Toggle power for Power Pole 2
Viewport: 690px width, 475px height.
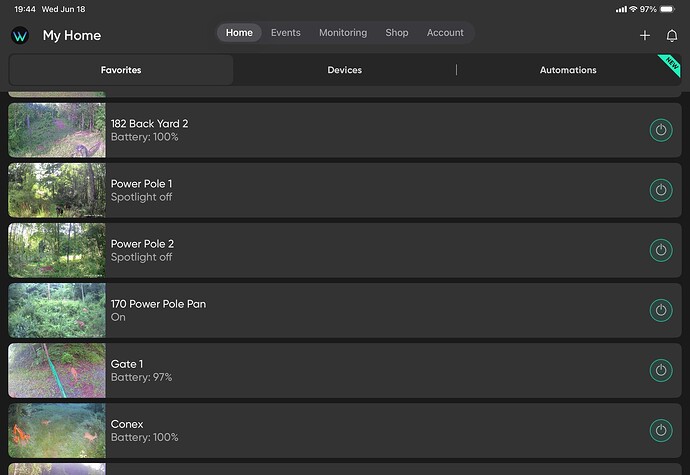661,250
